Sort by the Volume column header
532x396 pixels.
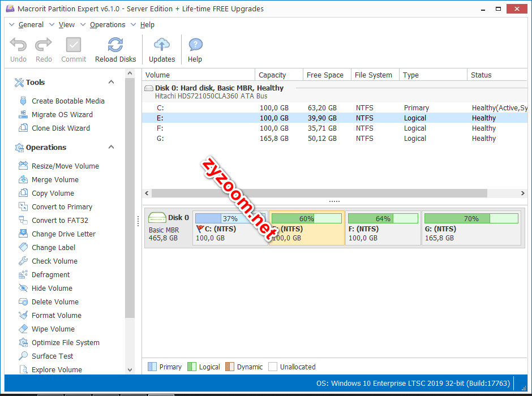tap(199, 75)
